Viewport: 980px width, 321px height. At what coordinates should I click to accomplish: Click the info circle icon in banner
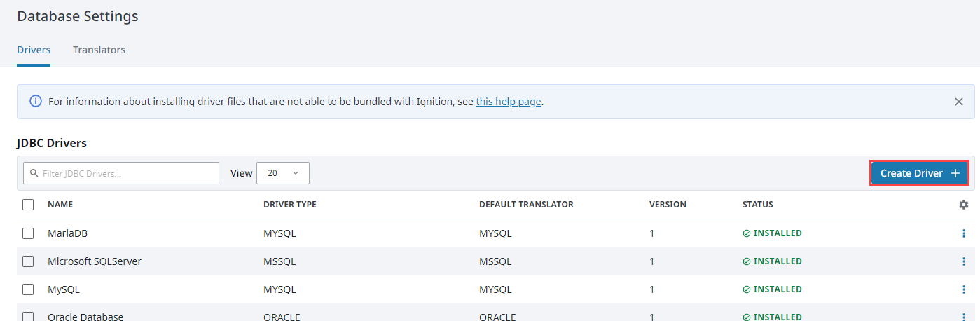click(36, 102)
